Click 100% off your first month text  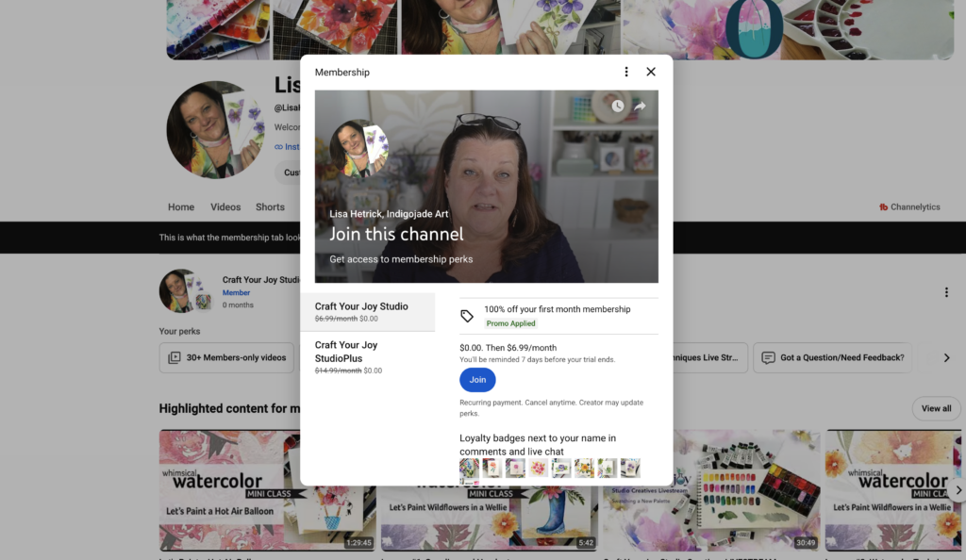coord(557,309)
